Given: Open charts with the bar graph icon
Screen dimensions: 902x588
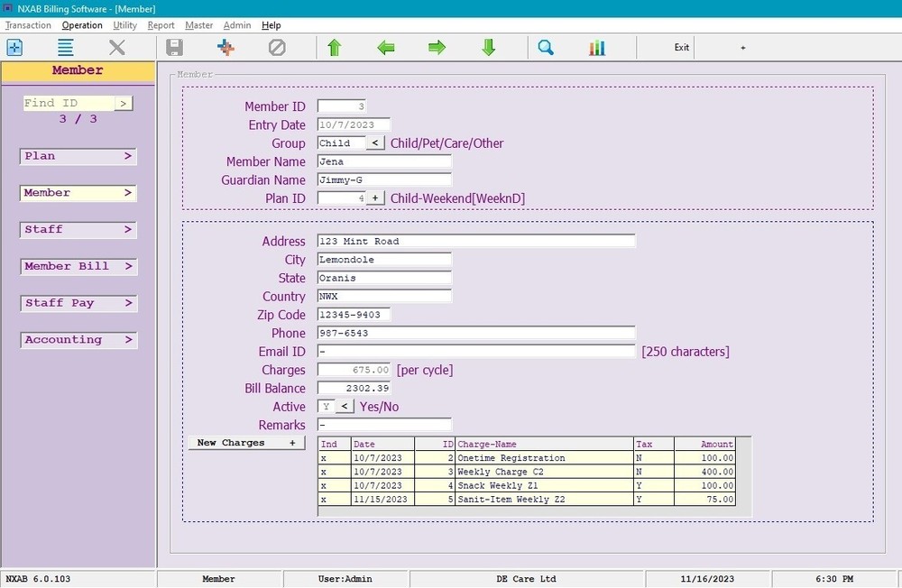Looking at the screenshot, I should [596, 48].
